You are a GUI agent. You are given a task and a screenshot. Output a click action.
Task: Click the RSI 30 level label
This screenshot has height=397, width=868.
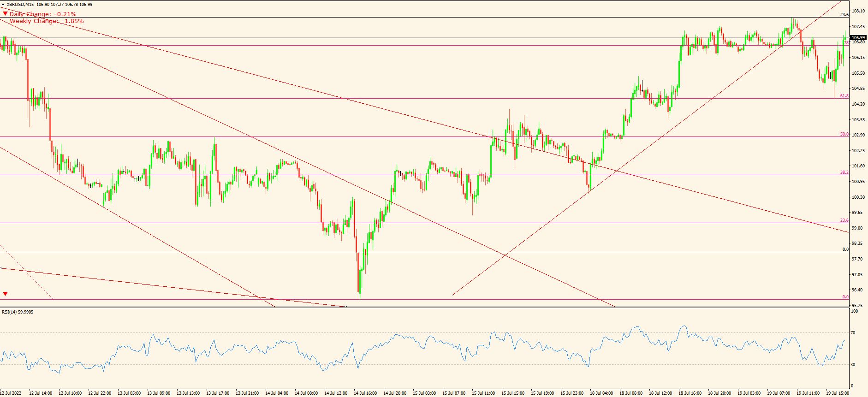pos(853,365)
